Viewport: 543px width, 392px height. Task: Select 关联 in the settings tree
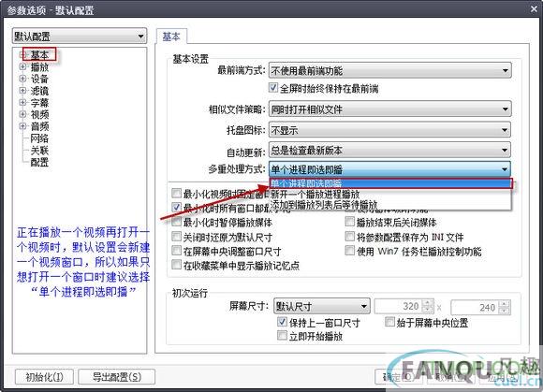39,150
